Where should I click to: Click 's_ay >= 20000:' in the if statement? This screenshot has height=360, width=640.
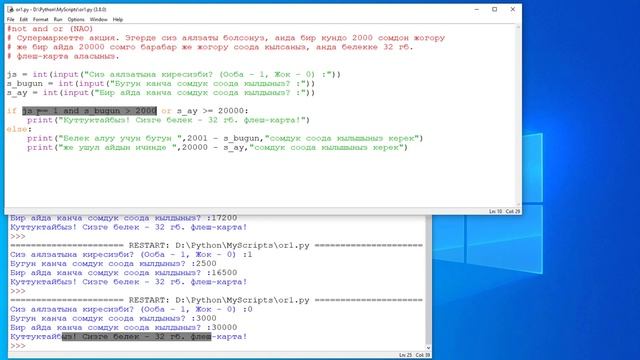click(x=212, y=111)
